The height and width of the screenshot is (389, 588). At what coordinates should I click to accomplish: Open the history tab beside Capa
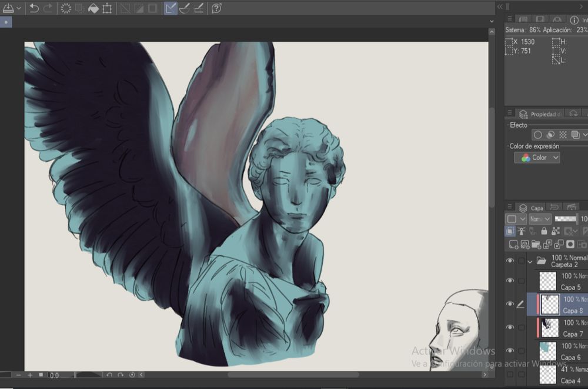pos(554,207)
